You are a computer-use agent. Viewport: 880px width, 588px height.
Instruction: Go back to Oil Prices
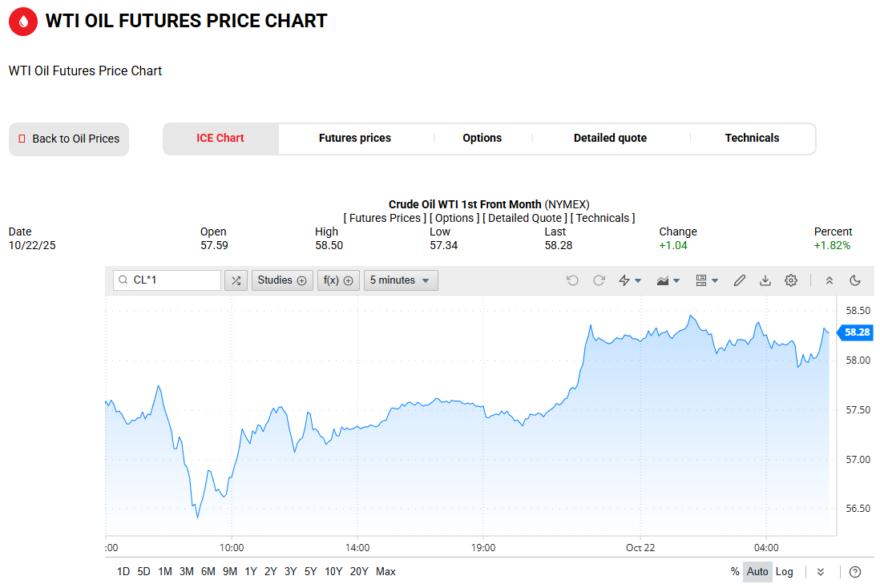coord(69,139)
